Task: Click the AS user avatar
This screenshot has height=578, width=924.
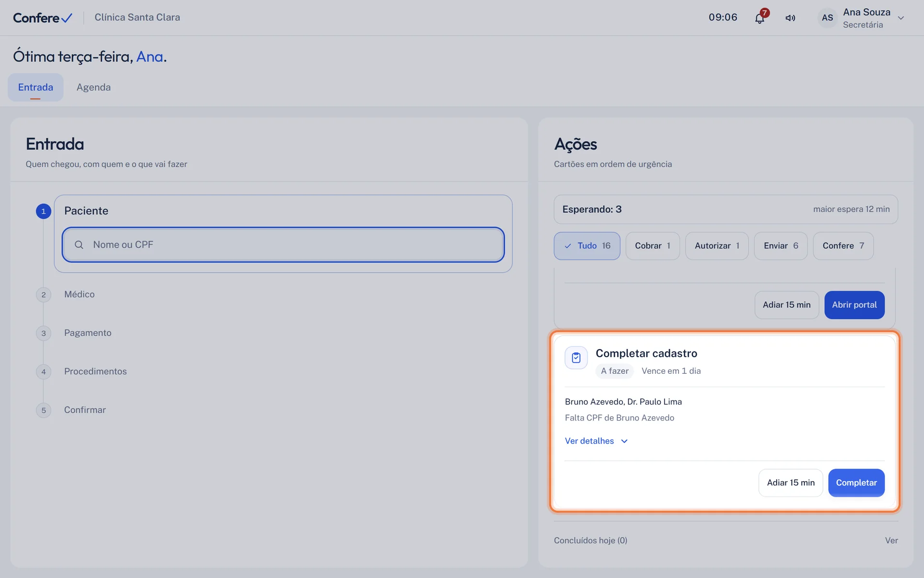Action: click(x=827, y=18)
